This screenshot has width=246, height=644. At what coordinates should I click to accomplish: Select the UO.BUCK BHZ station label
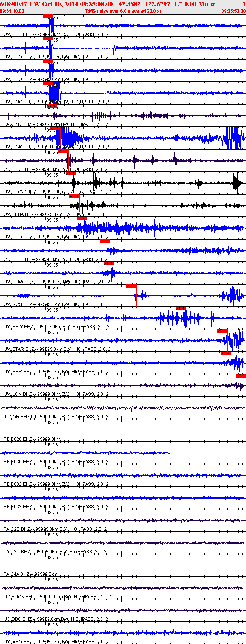click(x=57, y=597)
